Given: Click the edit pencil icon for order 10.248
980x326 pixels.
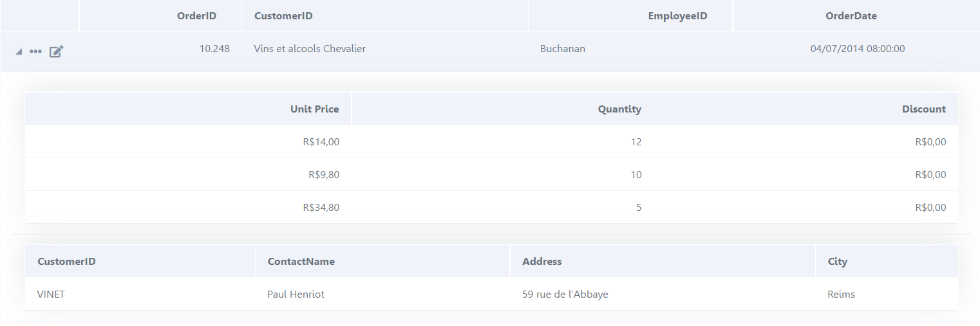Looking at the screenshot, I should [57, 51].
